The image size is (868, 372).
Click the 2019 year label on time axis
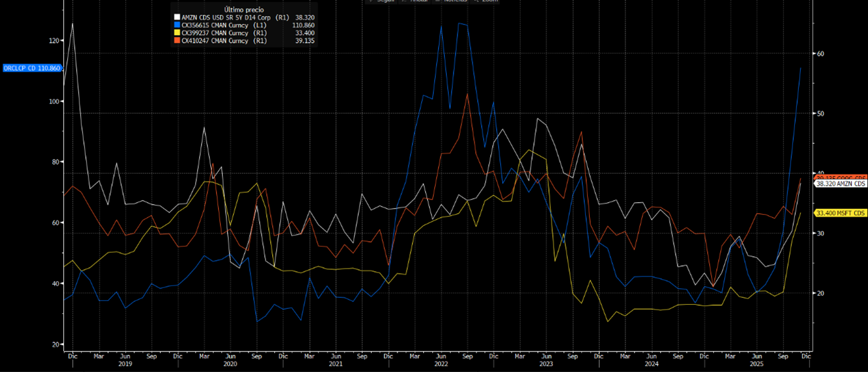point(125,363)
